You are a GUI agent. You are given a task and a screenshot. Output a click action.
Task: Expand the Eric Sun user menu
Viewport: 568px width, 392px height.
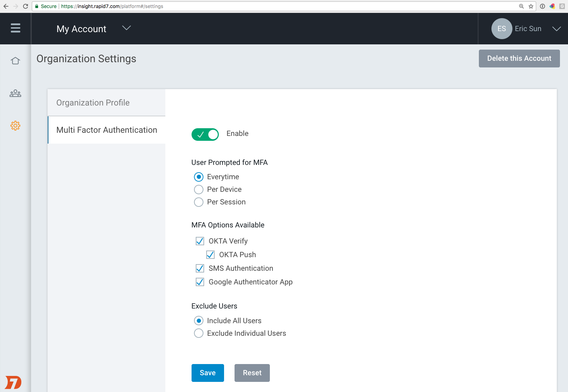pyautogui.click(x=556, y=29)
